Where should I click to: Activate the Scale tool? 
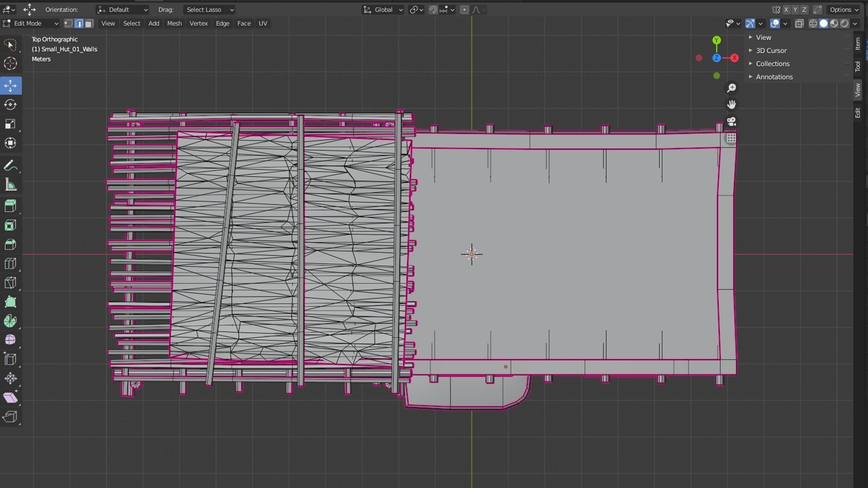click(x=10, y=124)
